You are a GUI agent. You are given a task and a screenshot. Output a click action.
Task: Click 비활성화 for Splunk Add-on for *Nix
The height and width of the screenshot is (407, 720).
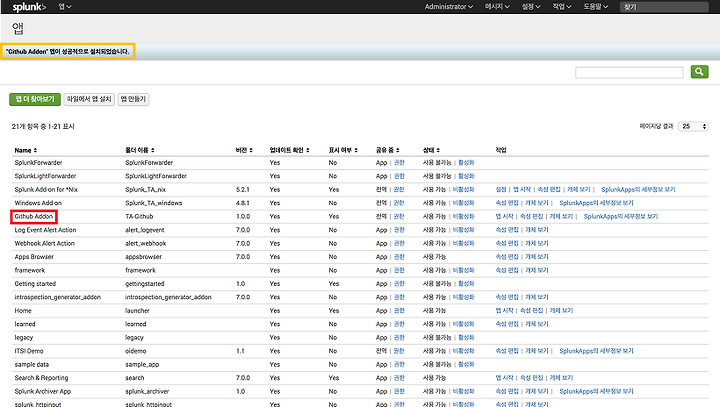click(x=463, y=189)
